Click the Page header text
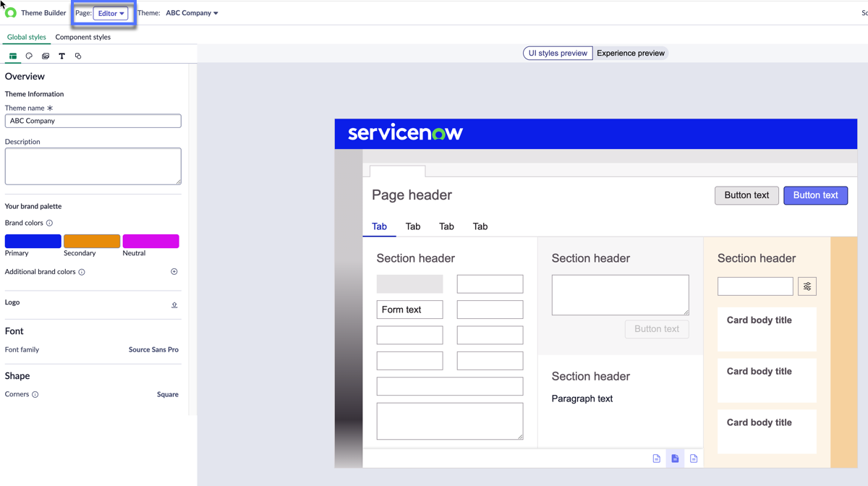 [x=412, y=195]
